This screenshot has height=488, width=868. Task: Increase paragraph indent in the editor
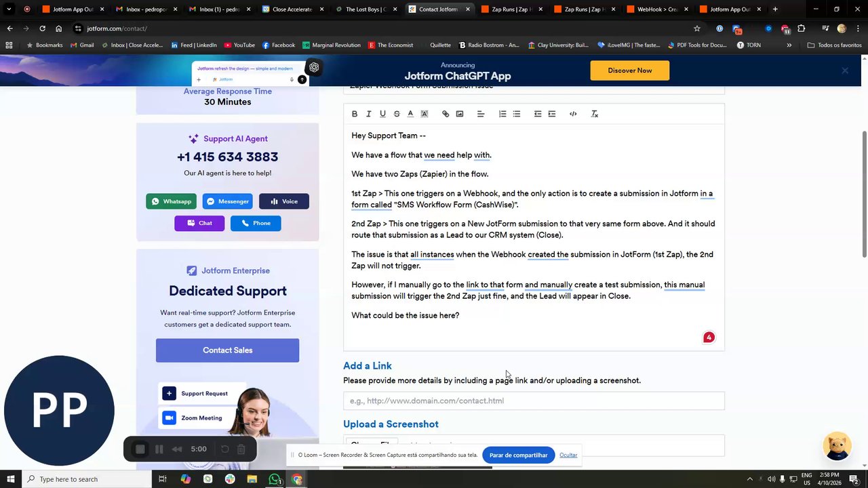[x=552, y=114]
